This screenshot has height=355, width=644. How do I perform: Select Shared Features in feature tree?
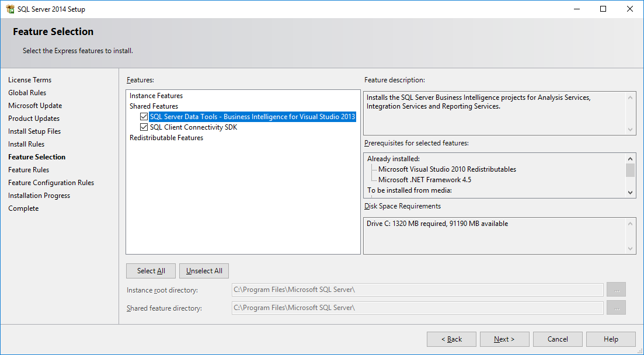tap(154, 106)
